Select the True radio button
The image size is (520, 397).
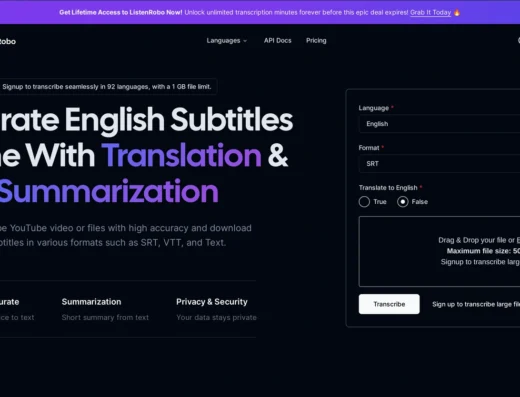(364, 202)
